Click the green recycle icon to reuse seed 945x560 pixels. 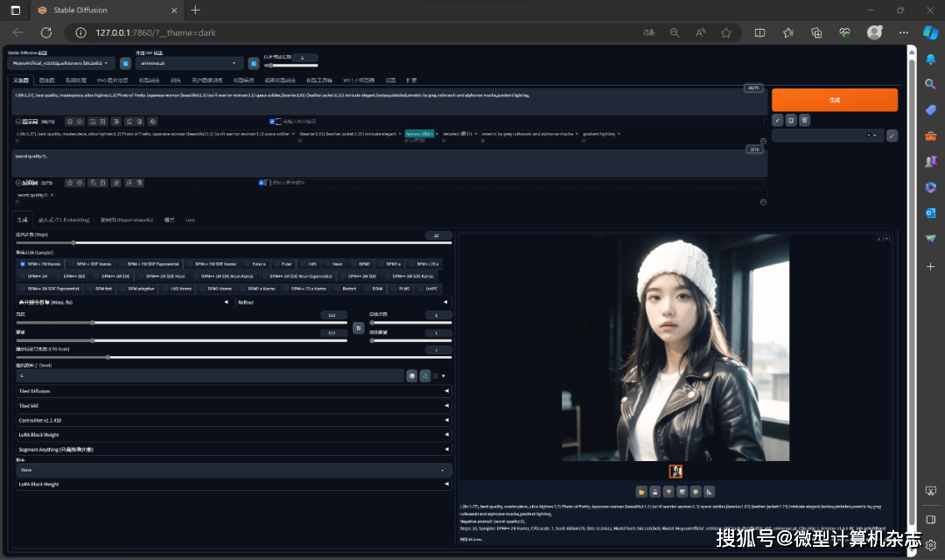point(425,375)
